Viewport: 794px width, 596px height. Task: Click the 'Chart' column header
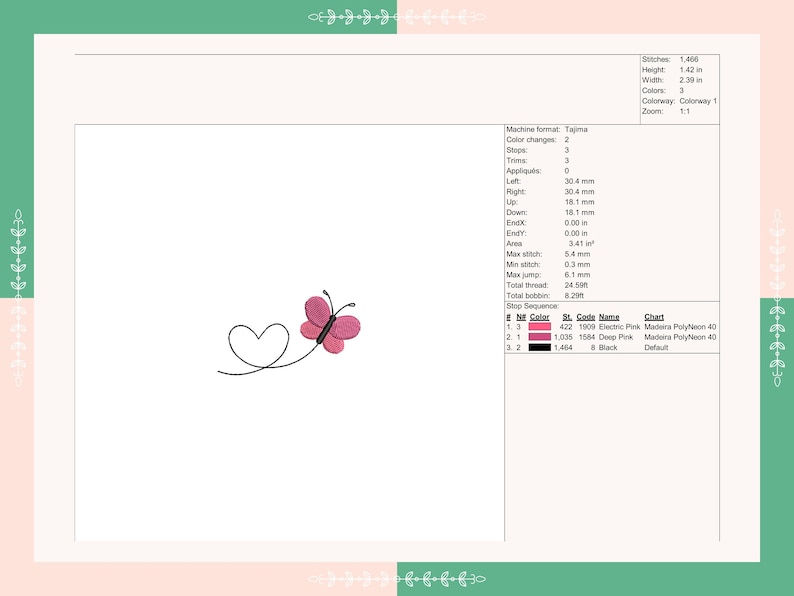coord(654,316)
